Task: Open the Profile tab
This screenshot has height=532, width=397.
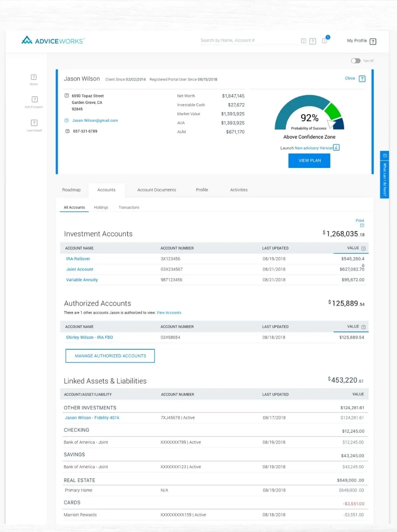Action: pos(202,190)
